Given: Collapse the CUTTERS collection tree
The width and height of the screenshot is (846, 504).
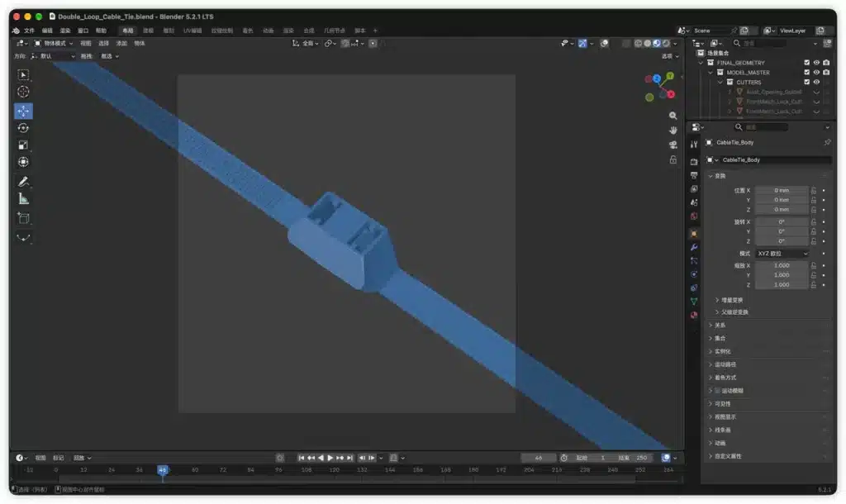Looking at the screenshot, I should (720, 82).
